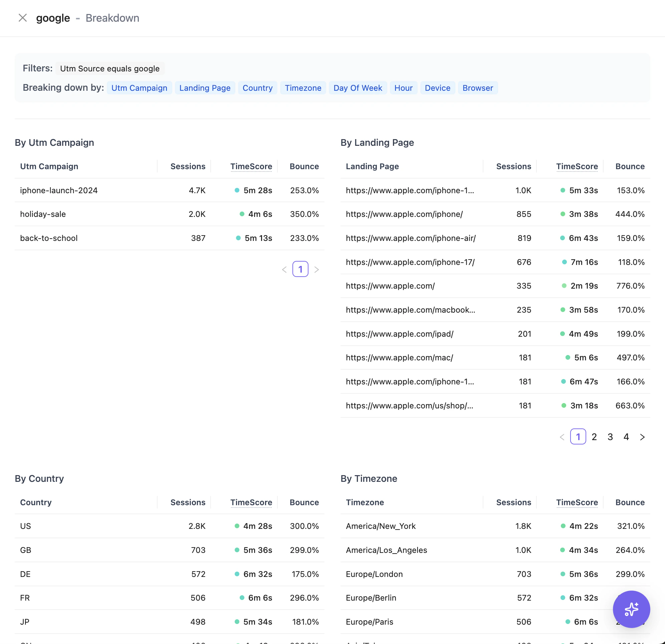The height and width of the screenshot is (644, 665).
Task: Select the DE country row
Action: (x=169, y=574)
